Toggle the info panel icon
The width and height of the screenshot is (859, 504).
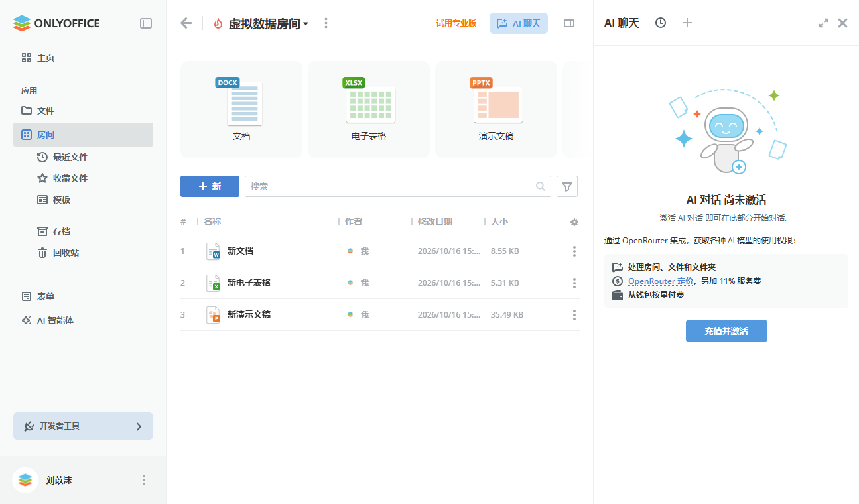click(x=569, y=23)
